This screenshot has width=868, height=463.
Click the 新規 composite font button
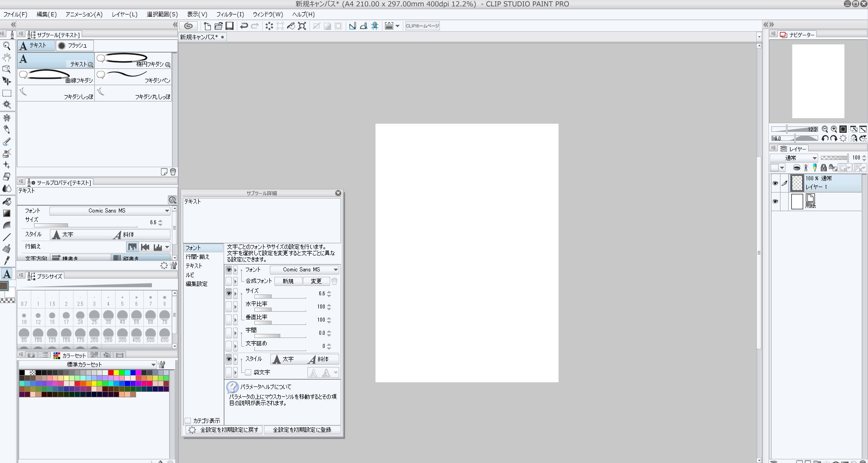288,281
